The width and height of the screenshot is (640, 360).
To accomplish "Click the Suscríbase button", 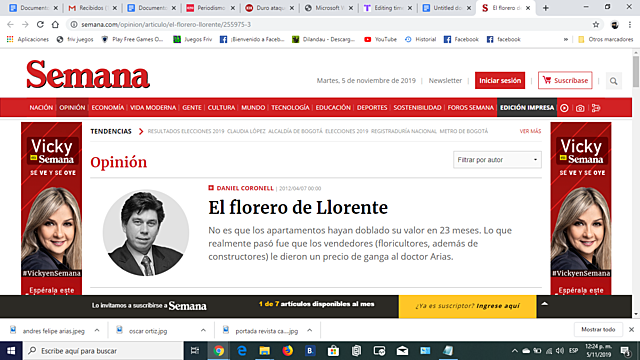I will [x=565, y=80].
